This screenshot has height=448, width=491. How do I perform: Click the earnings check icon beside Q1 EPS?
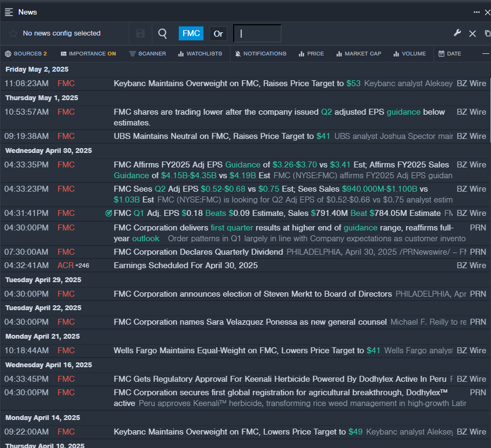click(x=109, y=213)
